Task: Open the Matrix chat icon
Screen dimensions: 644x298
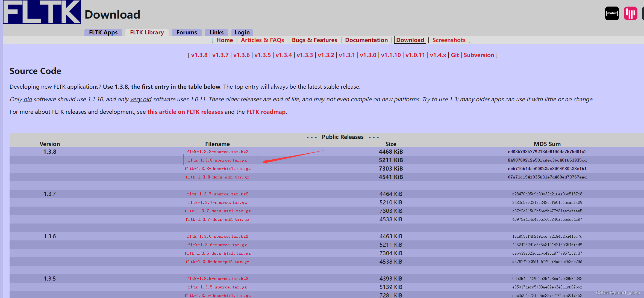Action: pos(612,13)
